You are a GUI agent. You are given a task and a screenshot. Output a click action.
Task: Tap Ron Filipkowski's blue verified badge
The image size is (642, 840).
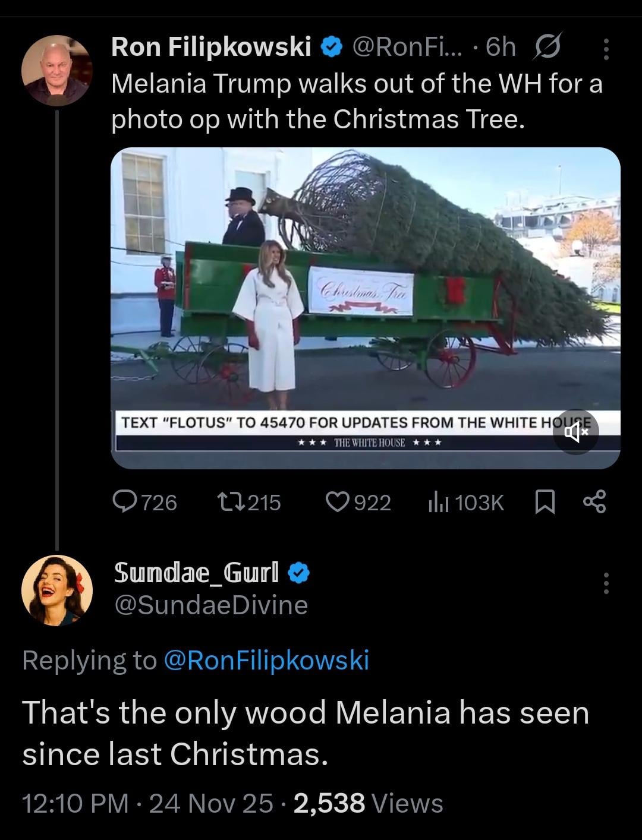331,47
